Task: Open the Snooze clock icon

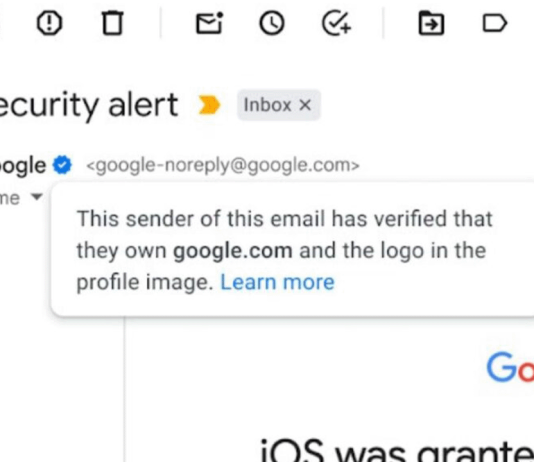Action: click(272, 23)
